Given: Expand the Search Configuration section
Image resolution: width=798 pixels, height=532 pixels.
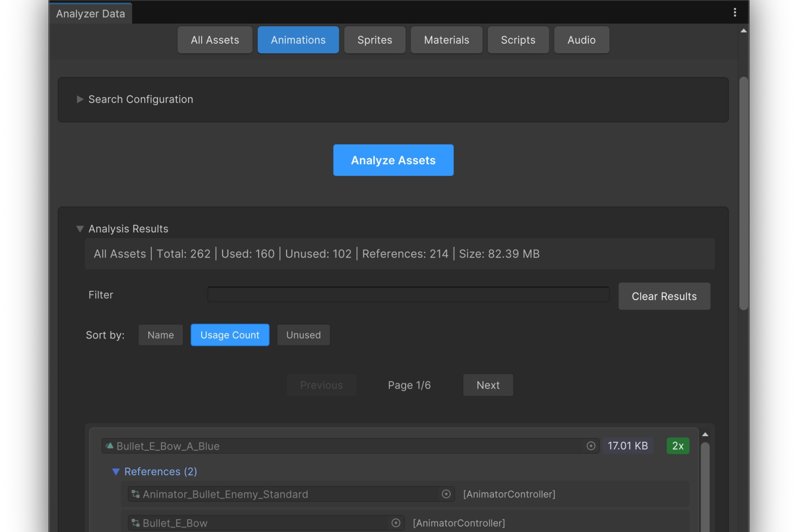Looking at the screenshot, I should (80, 99).
